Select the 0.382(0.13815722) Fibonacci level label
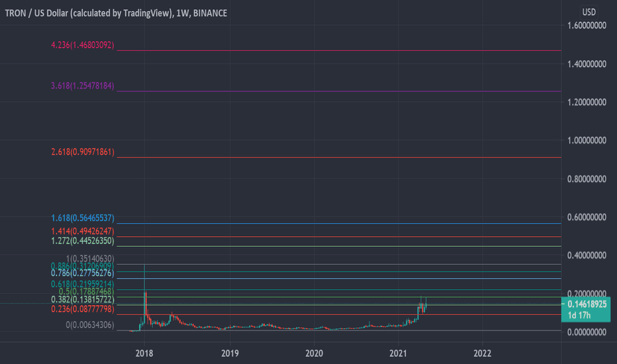This screenshot has height=364, width=617. pyautogui.click(x=83, y=299)
